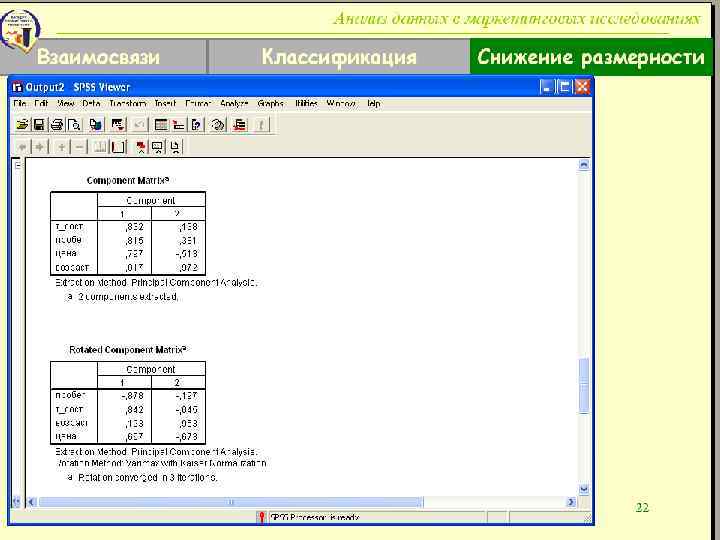Click the Expand plus outline icon
720x540 pixels.
pyautogui.click(x=61, y=147)
